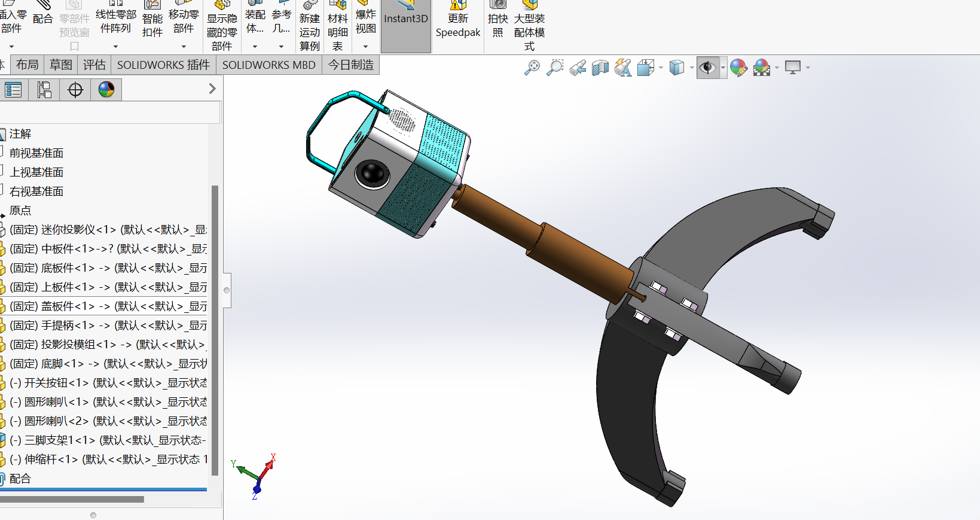Open 爆炸视图 dropdown arrow
This screenshot has height=520, width=980.
[366, 47]
